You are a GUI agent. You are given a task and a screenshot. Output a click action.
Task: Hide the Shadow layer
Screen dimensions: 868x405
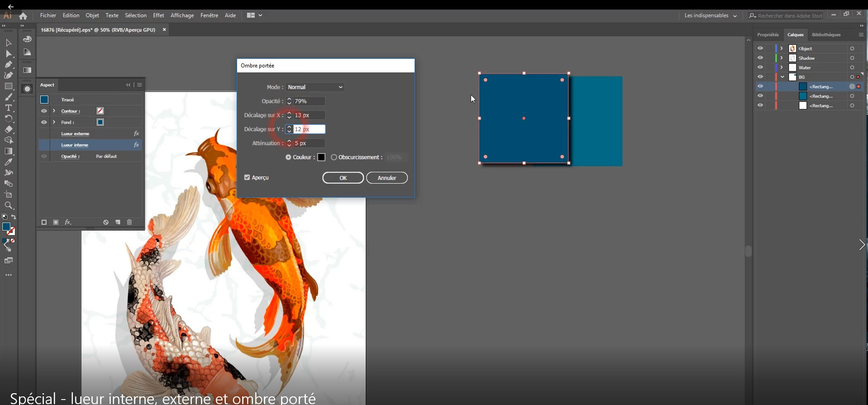[760, 58]
